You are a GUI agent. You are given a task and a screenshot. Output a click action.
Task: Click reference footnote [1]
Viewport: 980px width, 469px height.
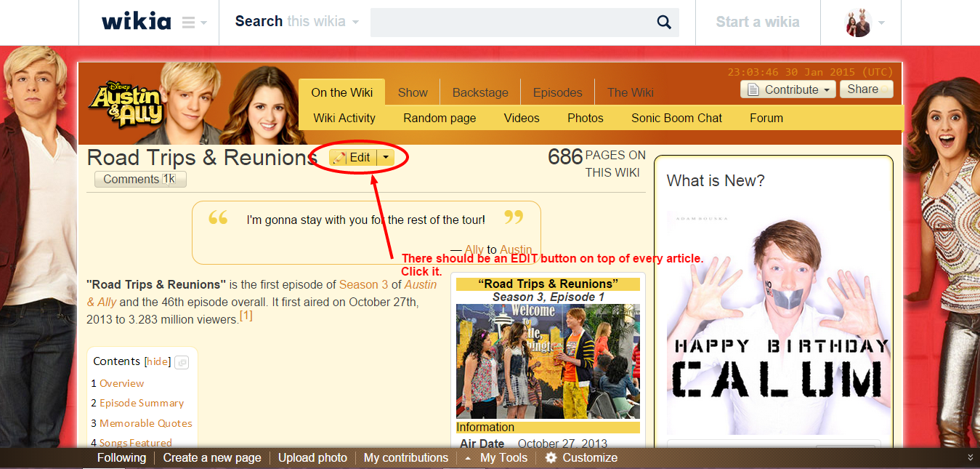[246, 316]
